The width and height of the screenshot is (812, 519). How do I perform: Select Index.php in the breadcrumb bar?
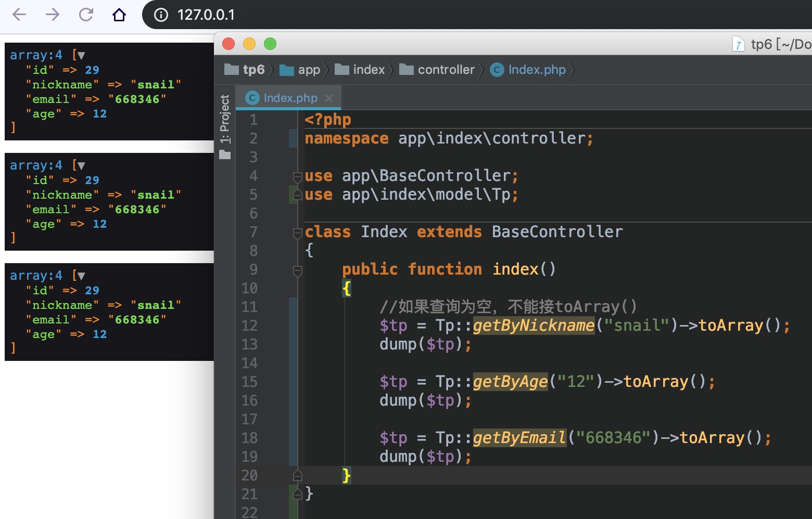[528, 70]
